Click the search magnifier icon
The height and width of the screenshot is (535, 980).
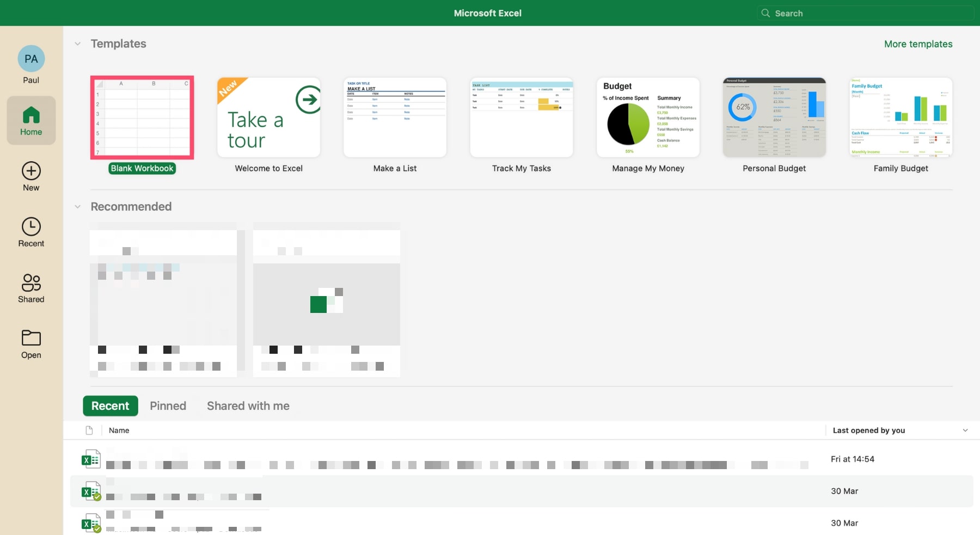pos(765,13)
